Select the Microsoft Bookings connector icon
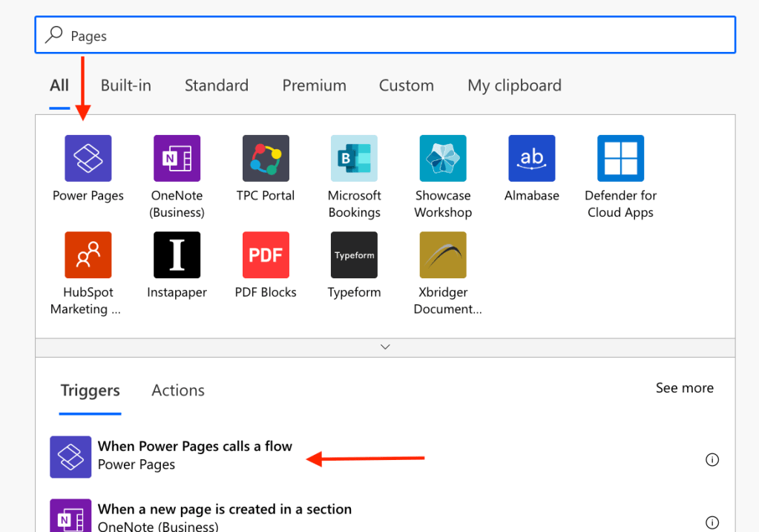 coord(354,158)
